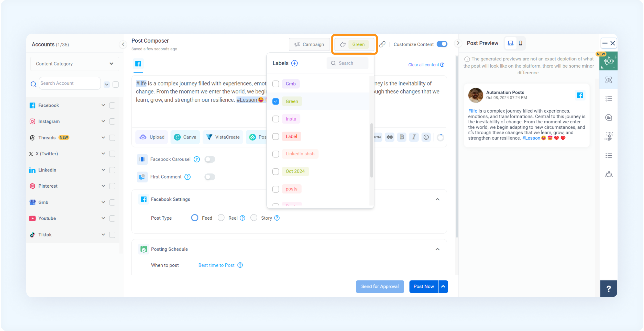644x331 pixels.
Task: Select the Story post type
Action: [254, 218]
